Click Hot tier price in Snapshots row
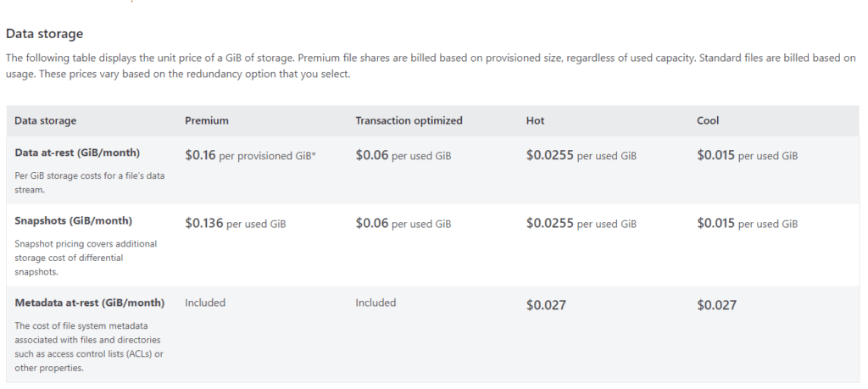This screenshot has width=868, height=389. click(581, 224)
